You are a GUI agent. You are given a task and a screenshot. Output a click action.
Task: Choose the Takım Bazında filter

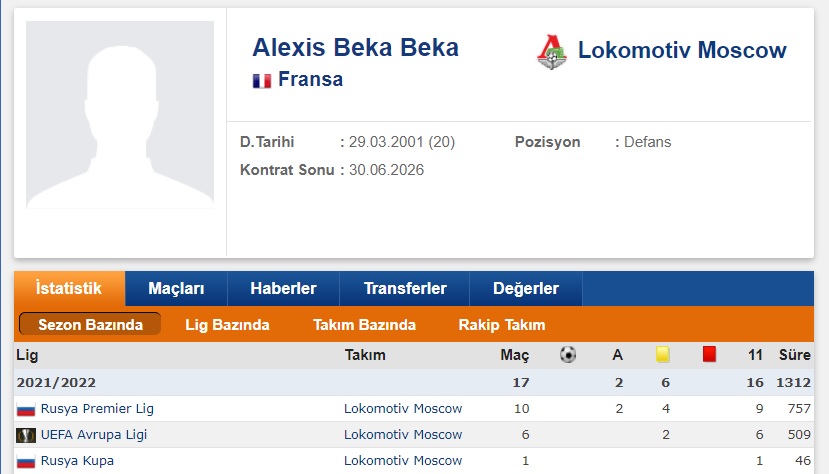[x=364, y=324]
